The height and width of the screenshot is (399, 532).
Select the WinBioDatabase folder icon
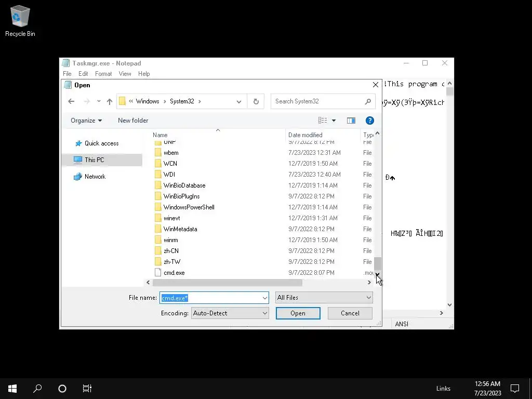(x=158, y=185)
